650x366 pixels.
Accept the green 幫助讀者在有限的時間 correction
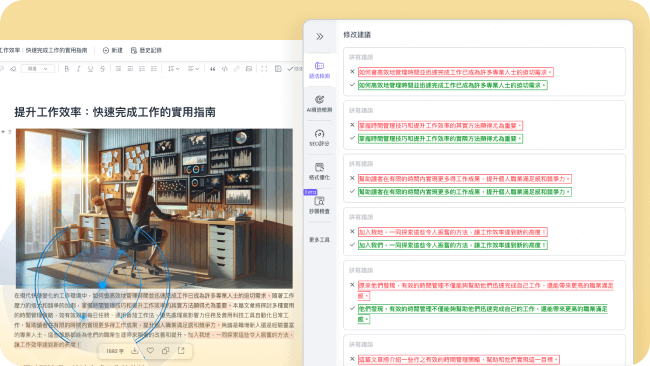[x=352, y=191]
